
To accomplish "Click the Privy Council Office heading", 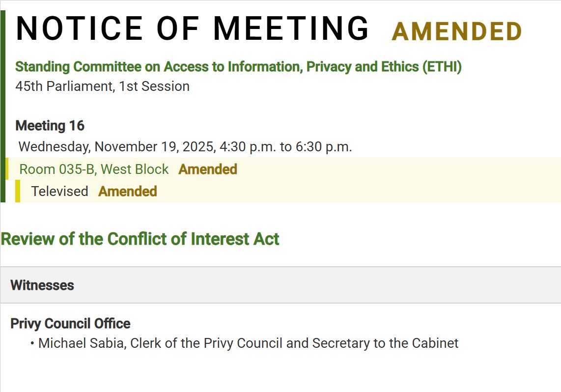I will click(x=70, y=324).
